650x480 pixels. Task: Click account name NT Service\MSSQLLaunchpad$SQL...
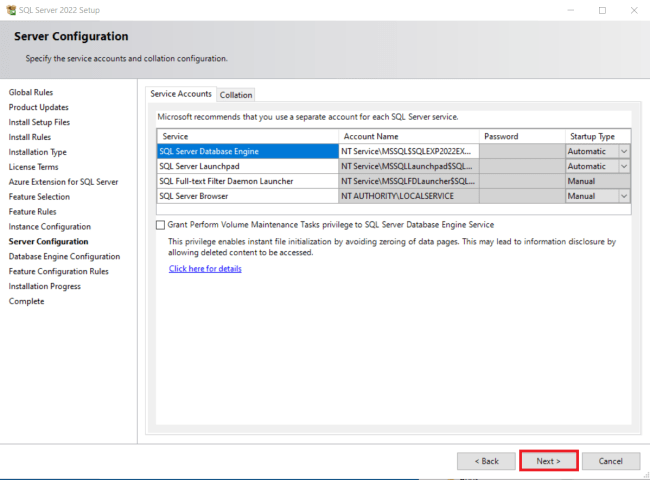coord(409,166)
